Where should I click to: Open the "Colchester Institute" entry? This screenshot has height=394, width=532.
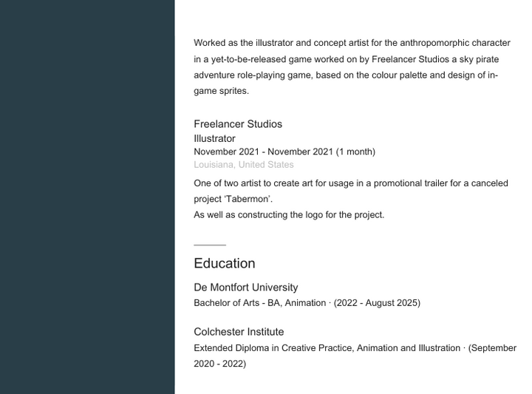pyautogui.click(x=239, y=332)
